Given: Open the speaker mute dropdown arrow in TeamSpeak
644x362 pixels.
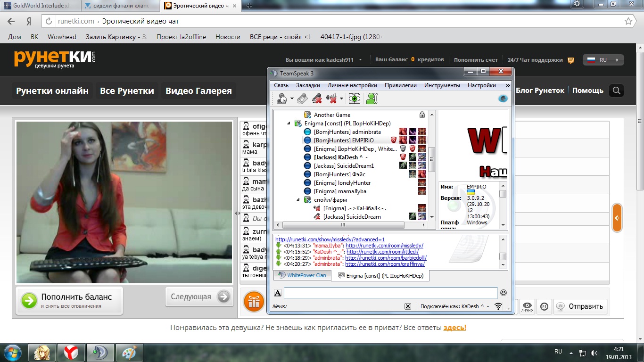Looking at the screenshot, I should [341, 99].
